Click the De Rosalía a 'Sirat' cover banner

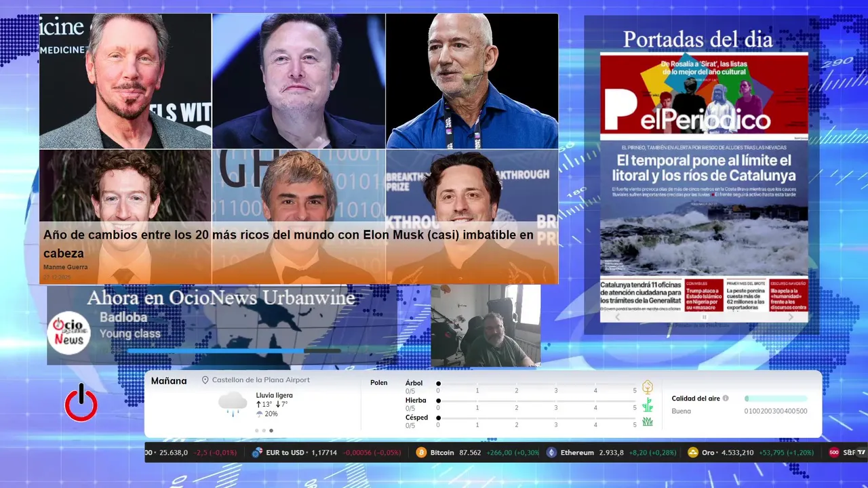(x=705, y=66)
